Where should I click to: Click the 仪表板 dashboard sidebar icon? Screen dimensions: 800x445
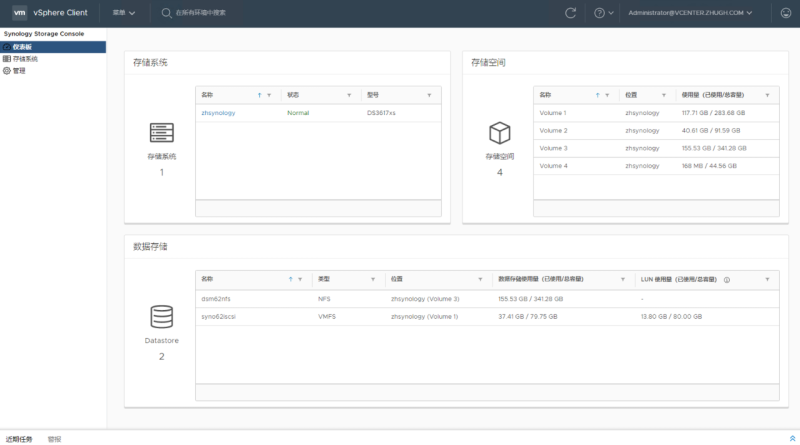7,47
